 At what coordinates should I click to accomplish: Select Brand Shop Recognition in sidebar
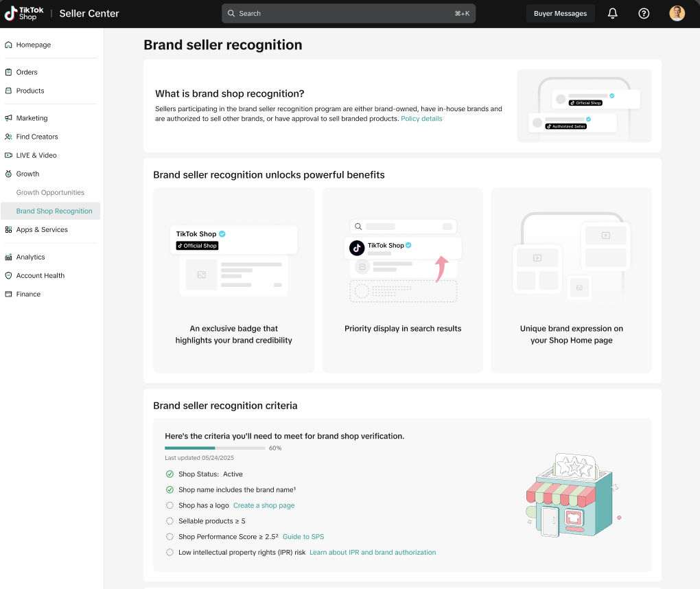click(54, 211)
